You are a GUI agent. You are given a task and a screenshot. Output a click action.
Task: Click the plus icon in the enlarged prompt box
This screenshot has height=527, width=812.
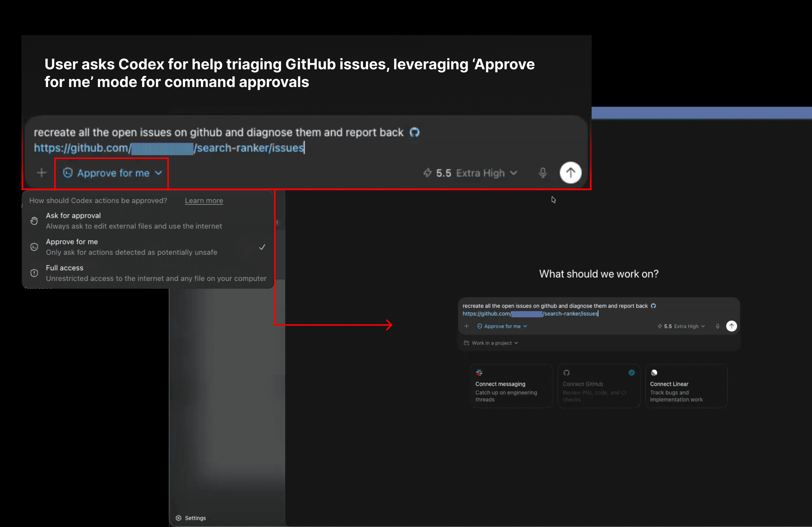click(42, 173)
